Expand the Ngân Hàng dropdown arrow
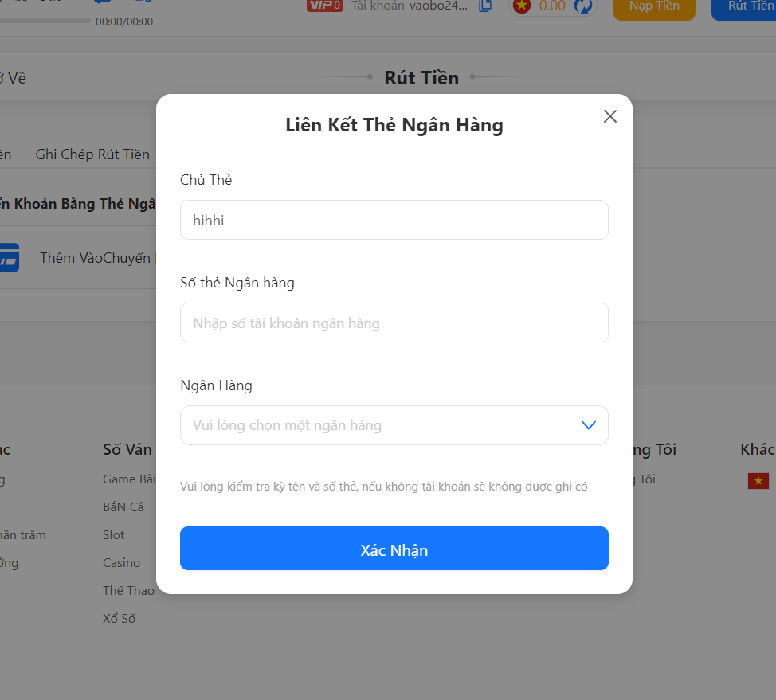Screen dimensions: 776x700 pyautogui.click(x=589, y=425)
